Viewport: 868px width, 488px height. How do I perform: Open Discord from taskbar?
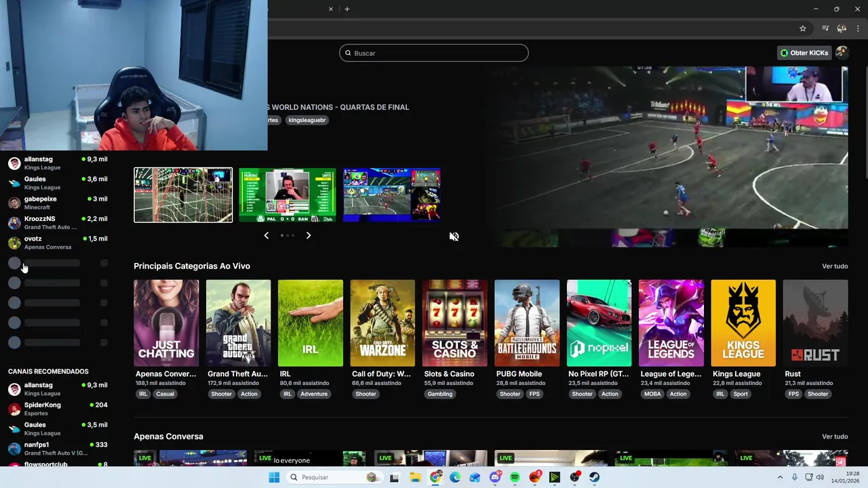[495, 477]
